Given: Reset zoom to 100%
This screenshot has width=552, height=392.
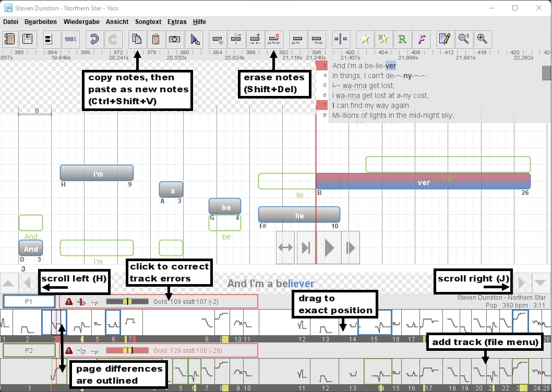Looking at the screenshot, I should point(70,39).
